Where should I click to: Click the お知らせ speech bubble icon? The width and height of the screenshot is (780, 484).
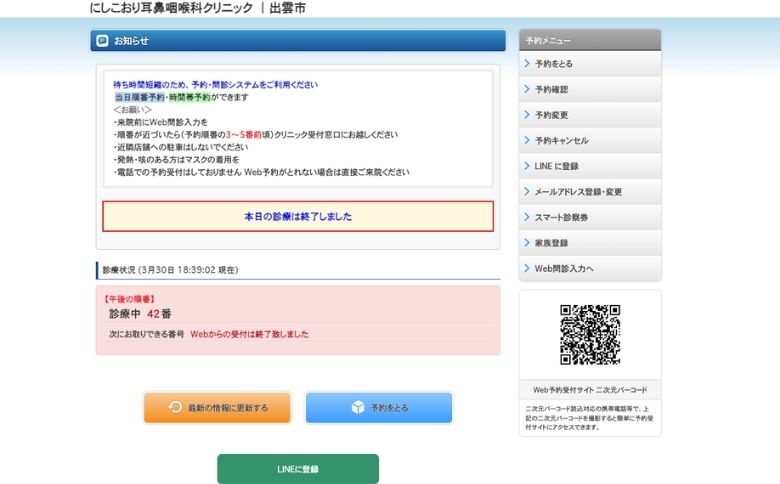coord(102,41)
